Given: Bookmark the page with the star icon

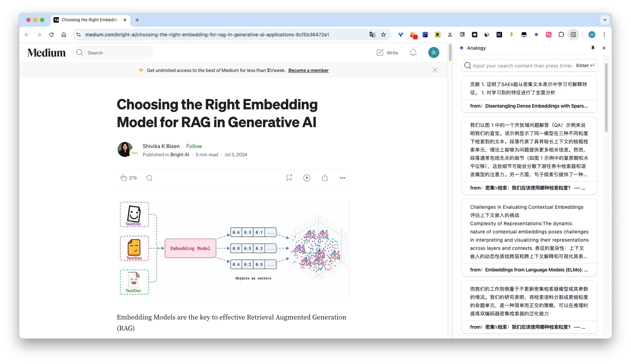Looking at the screenshot, I should (x=383, y=35).
